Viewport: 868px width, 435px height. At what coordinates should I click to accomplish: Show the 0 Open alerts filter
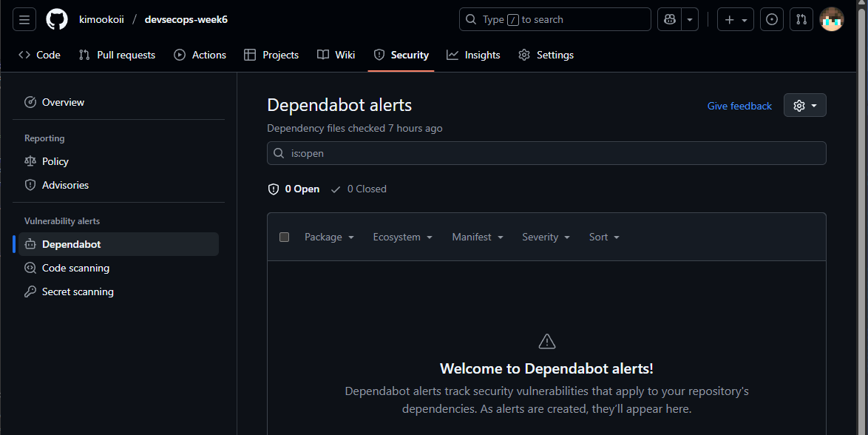294,189
